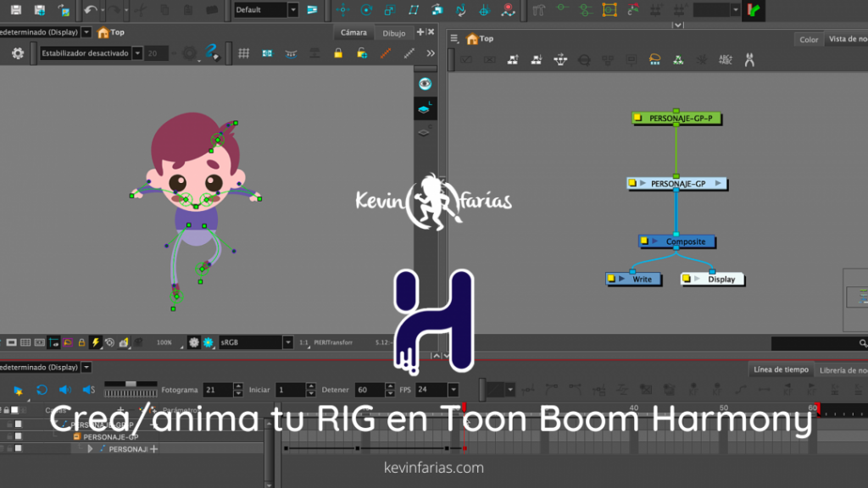Switch to the Cámara tab

pyautogui.click(x=353, y=33)
